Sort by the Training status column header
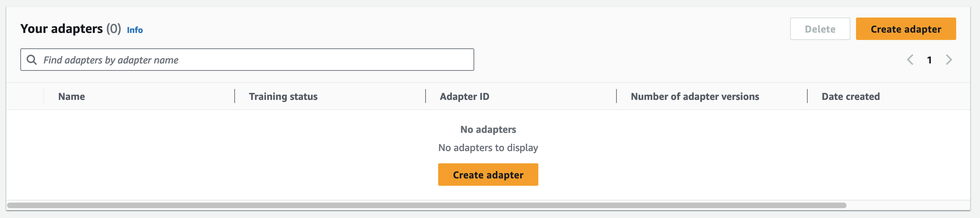The image size is (980, 218). 283,96
